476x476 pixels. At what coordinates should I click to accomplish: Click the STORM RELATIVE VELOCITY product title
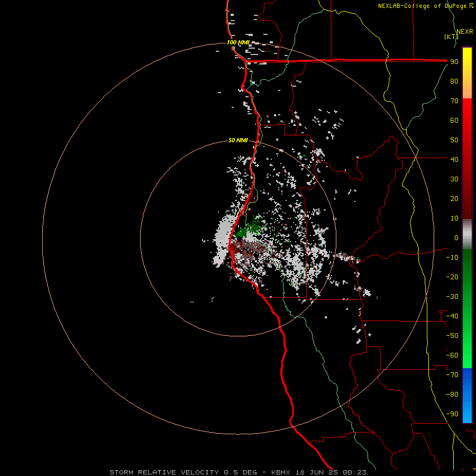pos(164,472)
